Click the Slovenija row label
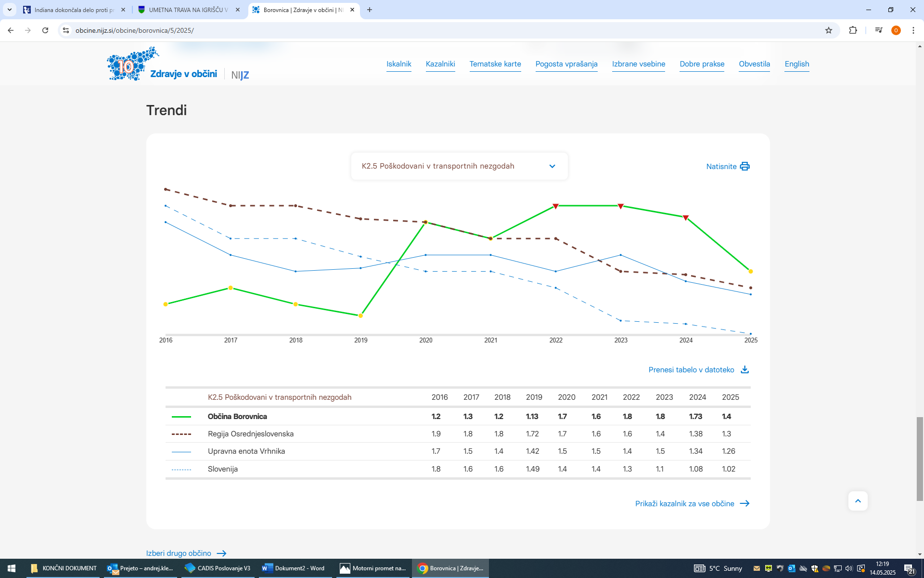Image resolution: width=924 pixels, height=578 pixels. pos(223,469)
